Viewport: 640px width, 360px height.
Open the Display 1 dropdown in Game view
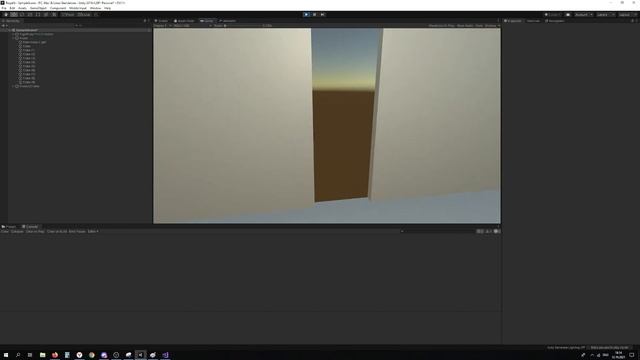tap(162, 26)
